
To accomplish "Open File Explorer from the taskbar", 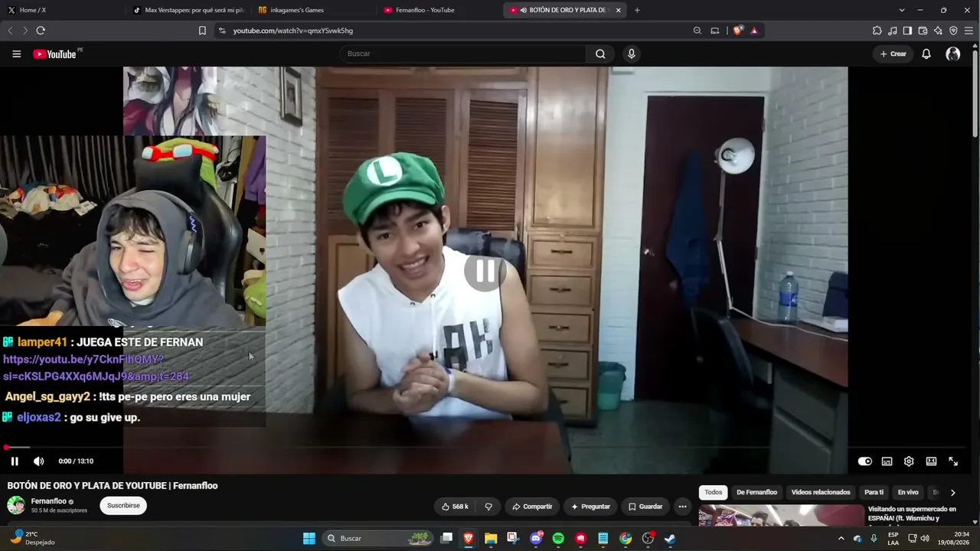I will pyautogui.click(x=491, y=539).
